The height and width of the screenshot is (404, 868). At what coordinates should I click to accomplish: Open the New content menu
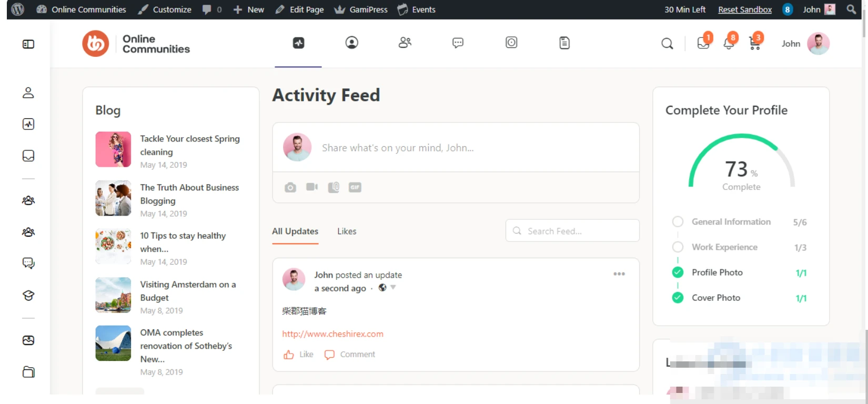tap(248, 9)
